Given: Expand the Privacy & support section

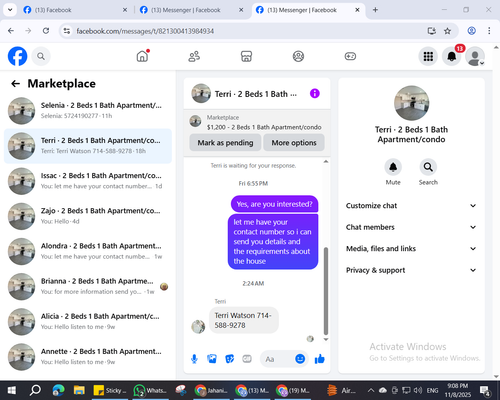Looking at the screenshot, I should point(411,270).
